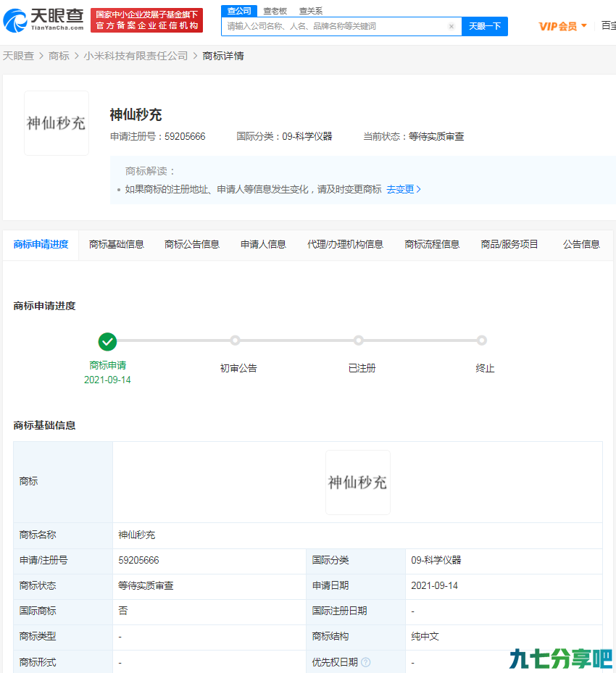Screen dimensions: 616x673
Task: Click the 申请日期 value 2021-09-14 cell
Action: [x=504, y=585]
